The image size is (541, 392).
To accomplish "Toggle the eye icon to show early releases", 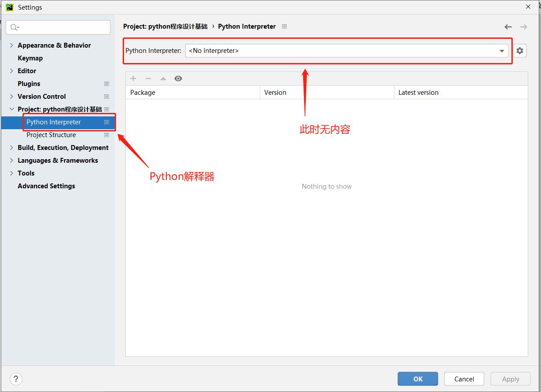I will pos(178,78).
